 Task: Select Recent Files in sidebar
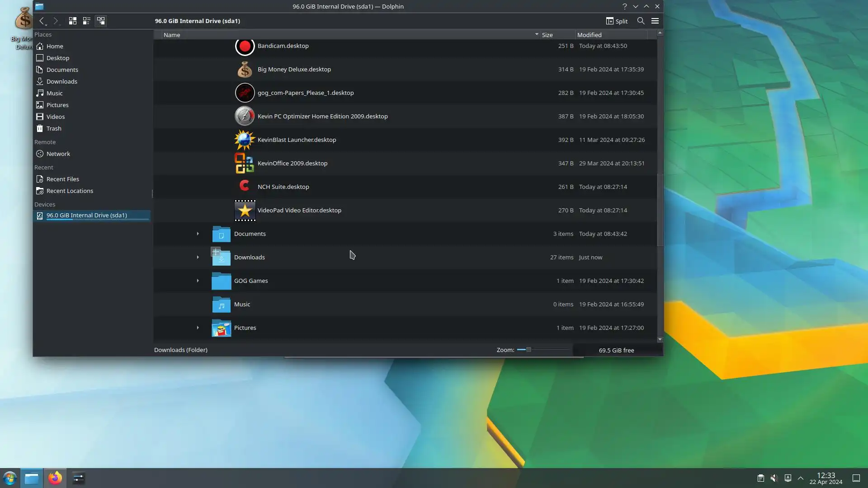[x=62, y=179]
